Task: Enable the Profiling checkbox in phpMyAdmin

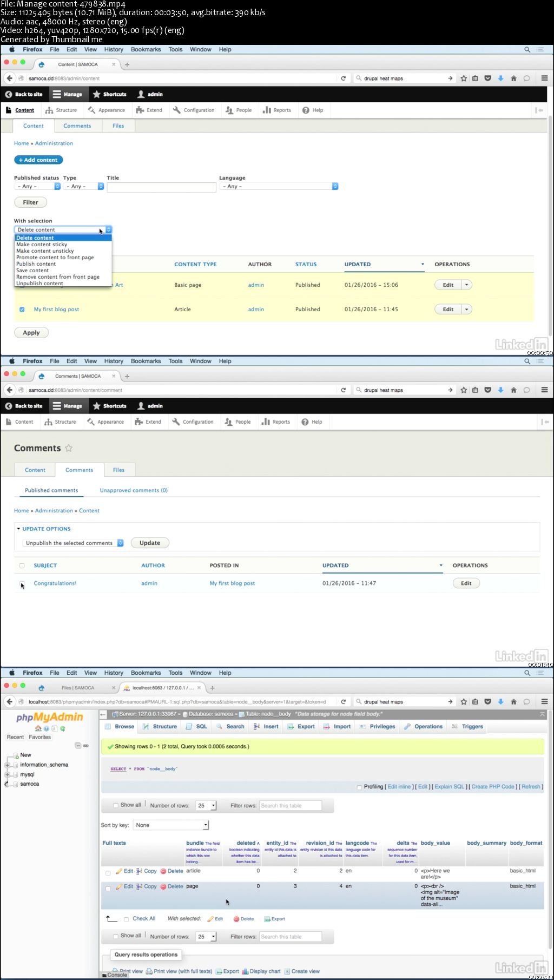Action: [359, 787]
